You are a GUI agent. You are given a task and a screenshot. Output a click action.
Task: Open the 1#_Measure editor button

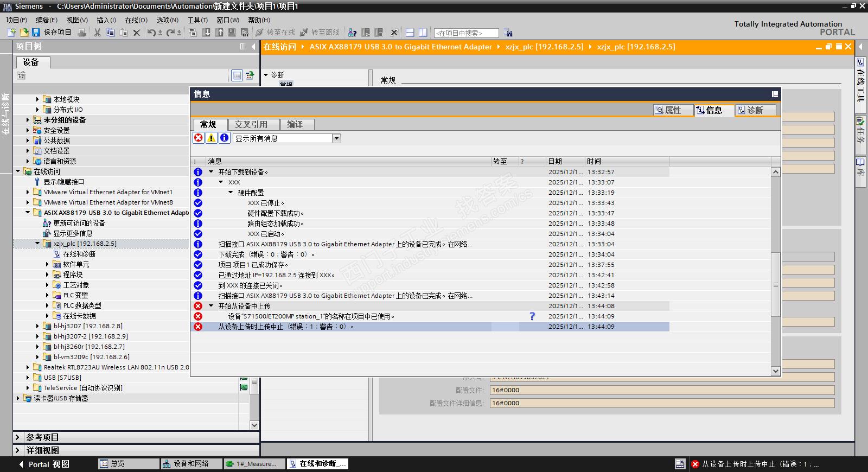pos(254,464)
